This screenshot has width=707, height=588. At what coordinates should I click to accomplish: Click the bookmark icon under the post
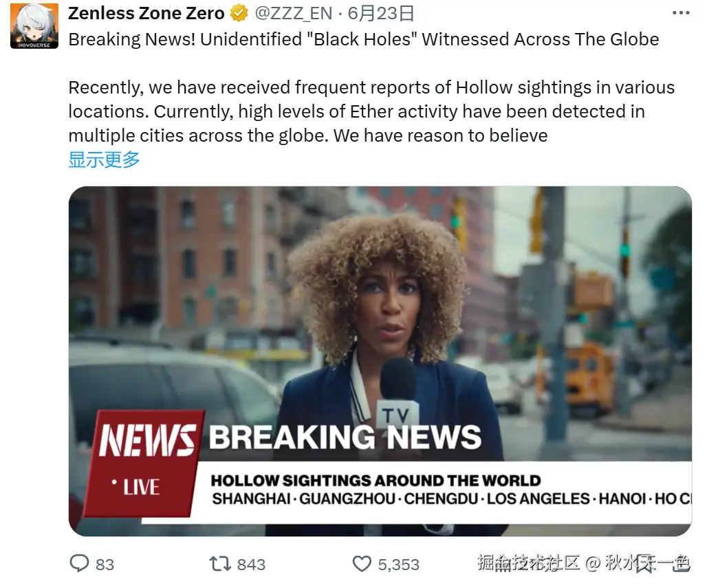click(x=644, y=564)
